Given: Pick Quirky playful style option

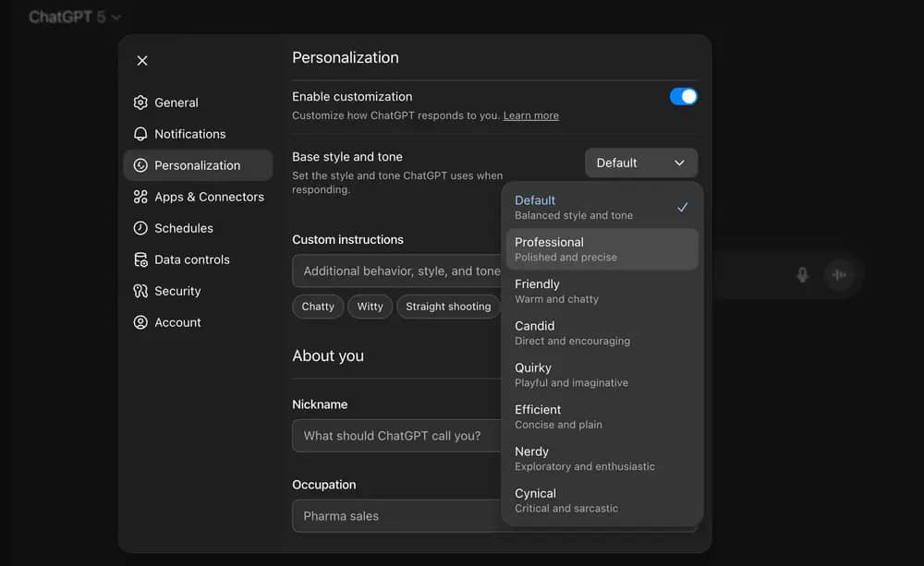Looking at the screenshot, I should [x=602, y=375].
